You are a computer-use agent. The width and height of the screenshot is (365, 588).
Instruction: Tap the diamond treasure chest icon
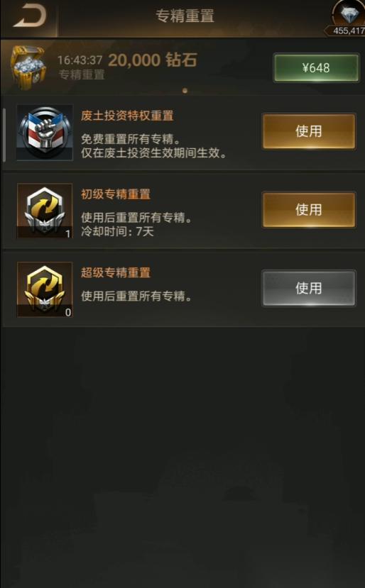pos(28,67)
